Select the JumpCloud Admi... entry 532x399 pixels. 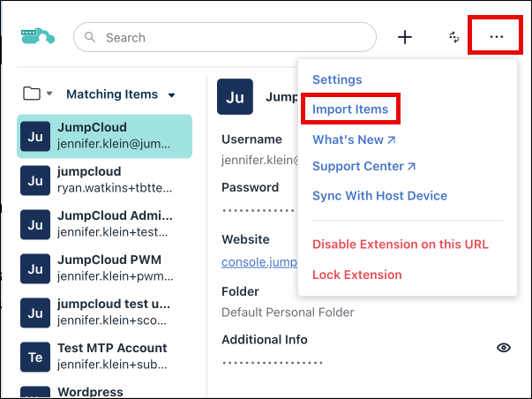pos(104,224)
